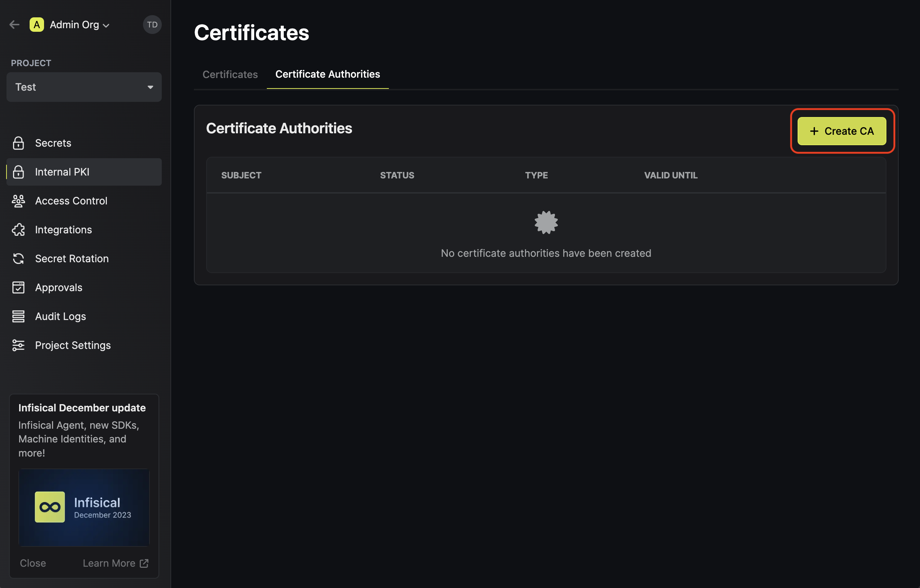Open the Learn More link
The height and width of the screenshot is (588, 920).
(x=116, y=563)
